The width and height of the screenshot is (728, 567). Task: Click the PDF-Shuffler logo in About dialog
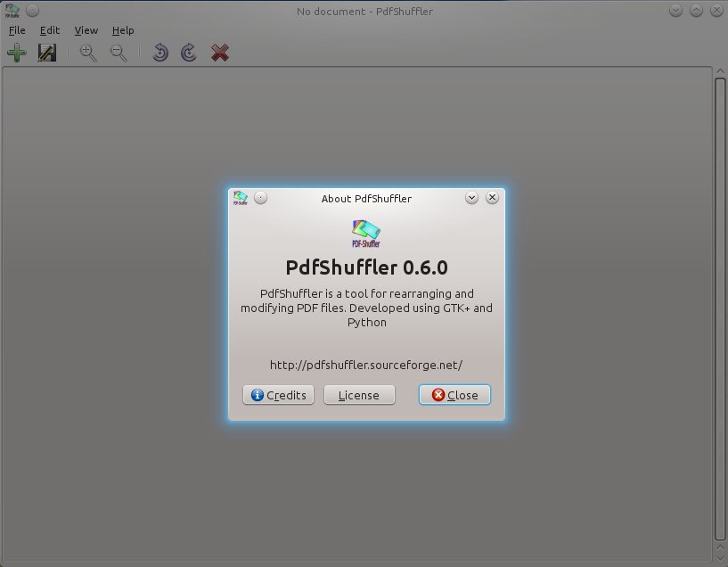366,234
